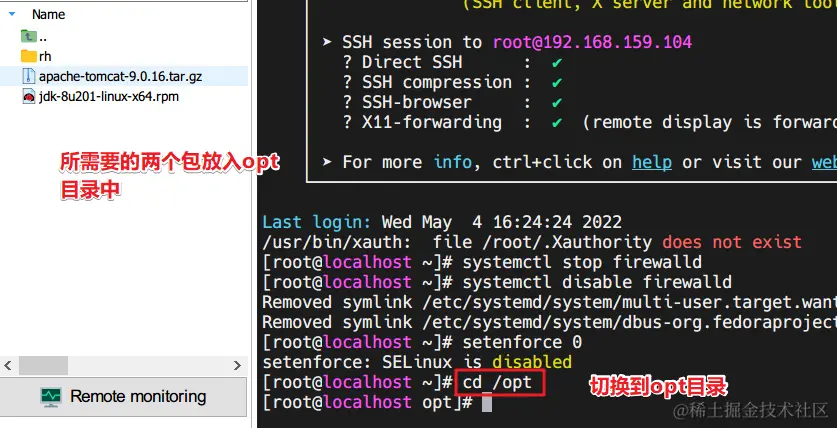Click the jdk rpm package icon
This screenshot has height=428, width=837.
click(x=28, y=97)
